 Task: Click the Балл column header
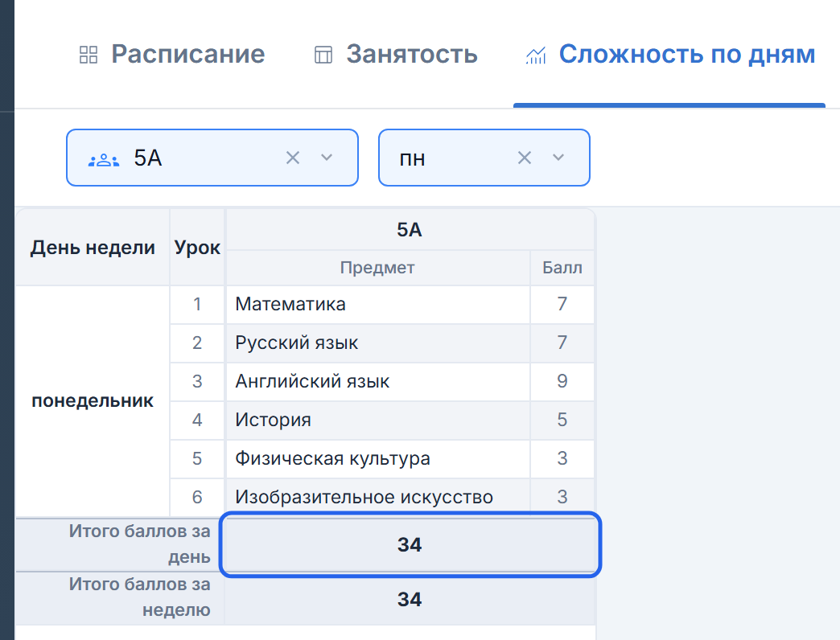562,268
